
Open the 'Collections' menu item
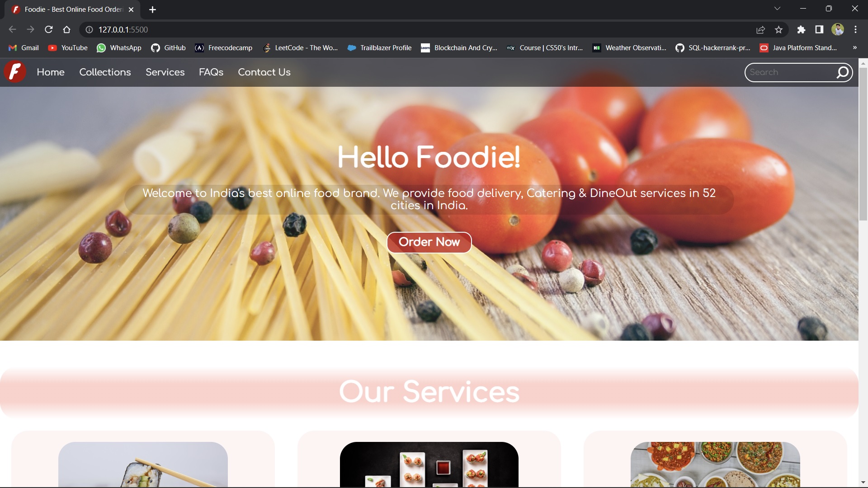105,72
